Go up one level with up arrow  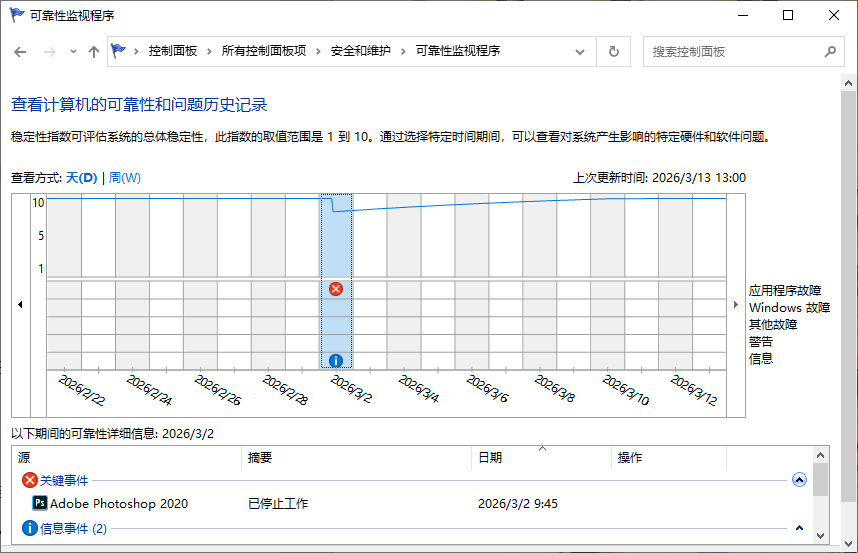[94, 52]
